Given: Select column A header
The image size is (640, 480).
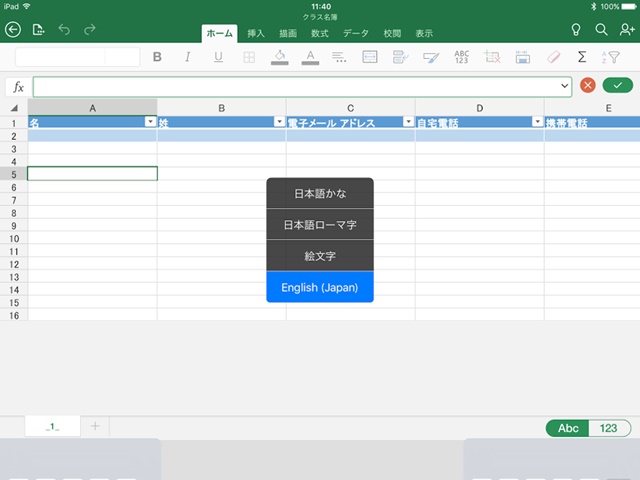Looking at the screenshot, I should click(x=93, y=108).
